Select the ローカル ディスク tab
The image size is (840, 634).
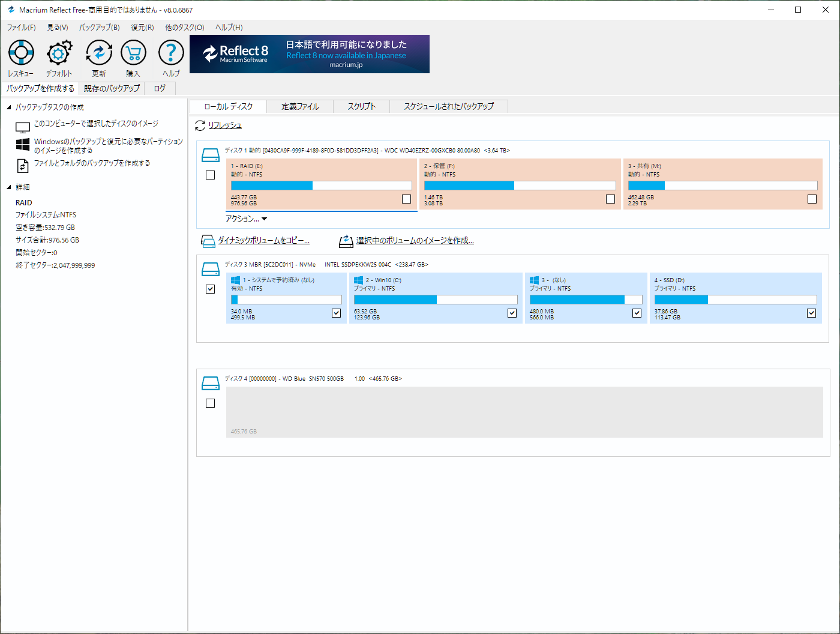[x=229, y=106]
